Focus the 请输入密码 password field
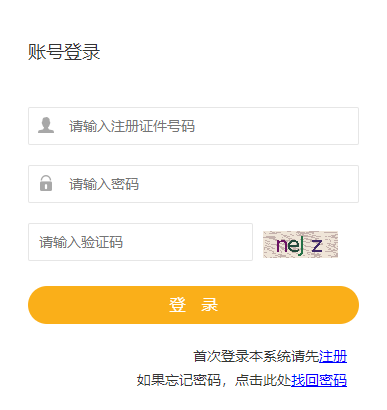387x410 pixels. tap(193, 184)
